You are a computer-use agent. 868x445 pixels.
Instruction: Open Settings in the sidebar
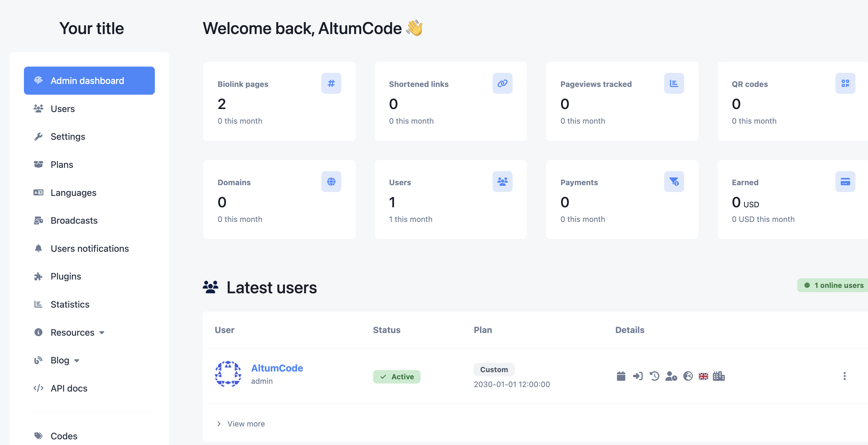68,136
